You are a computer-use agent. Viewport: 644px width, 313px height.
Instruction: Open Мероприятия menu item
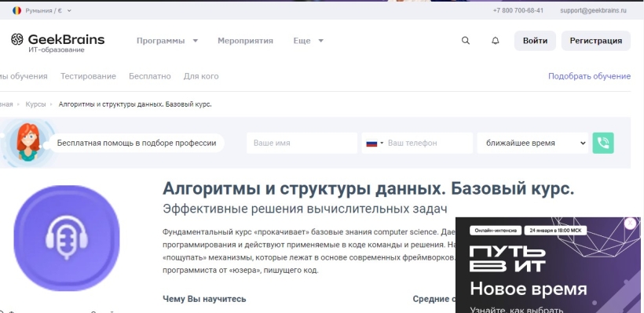245,41
